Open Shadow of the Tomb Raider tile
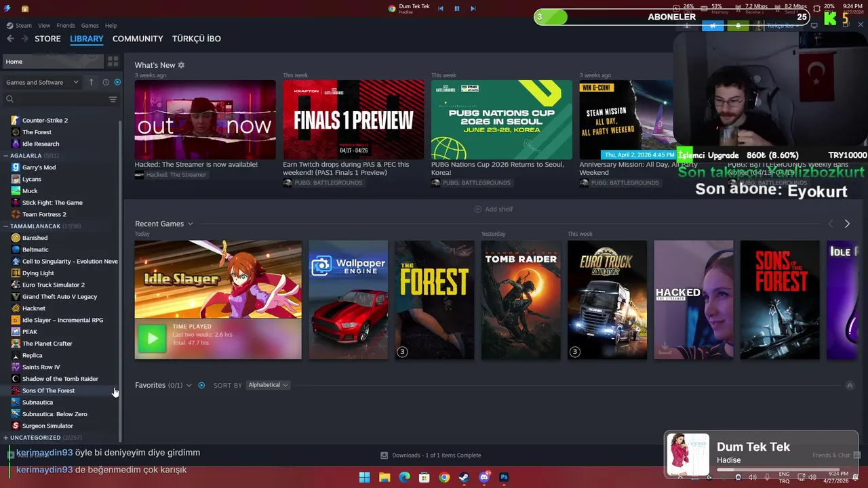The image size is (868, 488). [521, 300]
